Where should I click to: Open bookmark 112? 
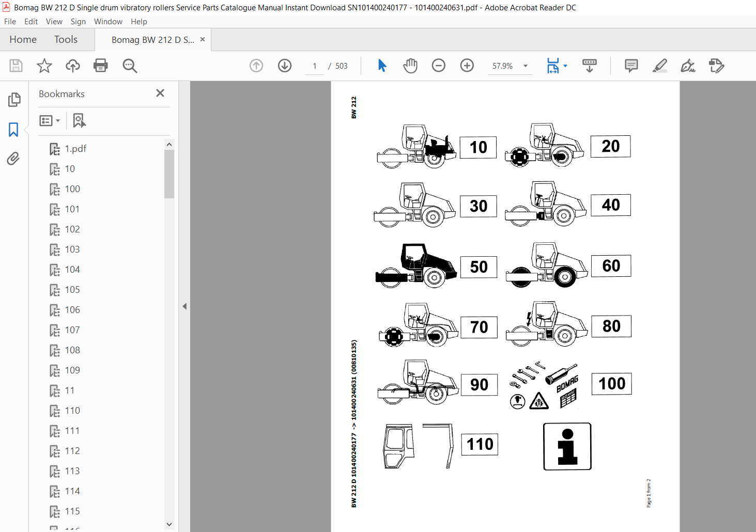72,451
